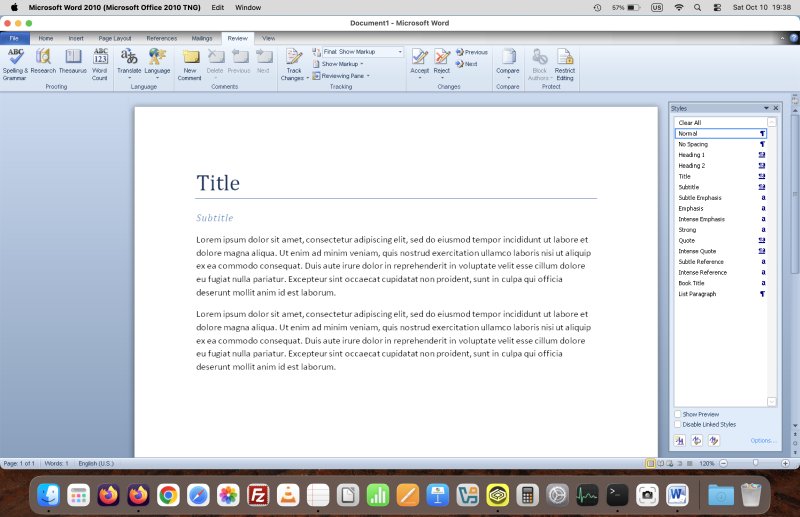Click zoom out minus button
This screenshot has width=800, height=517.
point(723,463)
